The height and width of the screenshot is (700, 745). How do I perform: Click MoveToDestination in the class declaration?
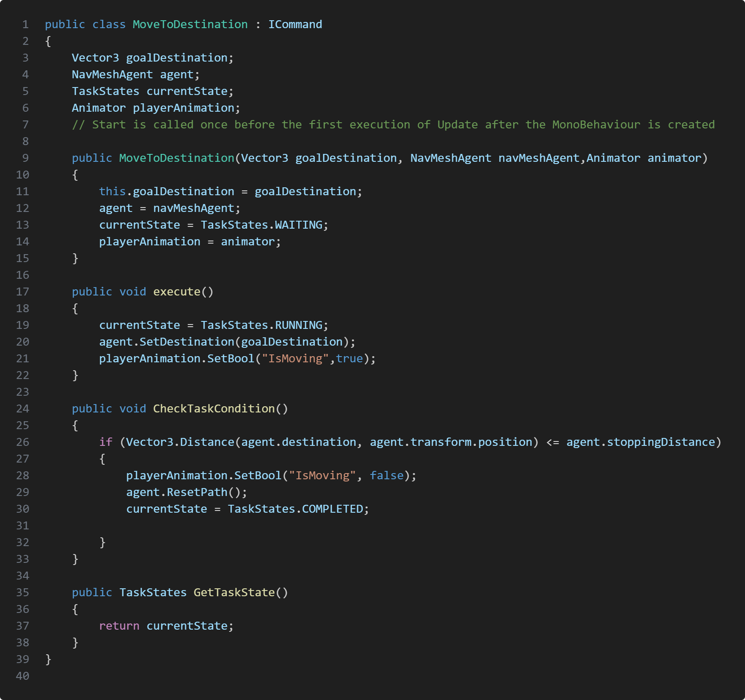(x=190, y=25)
